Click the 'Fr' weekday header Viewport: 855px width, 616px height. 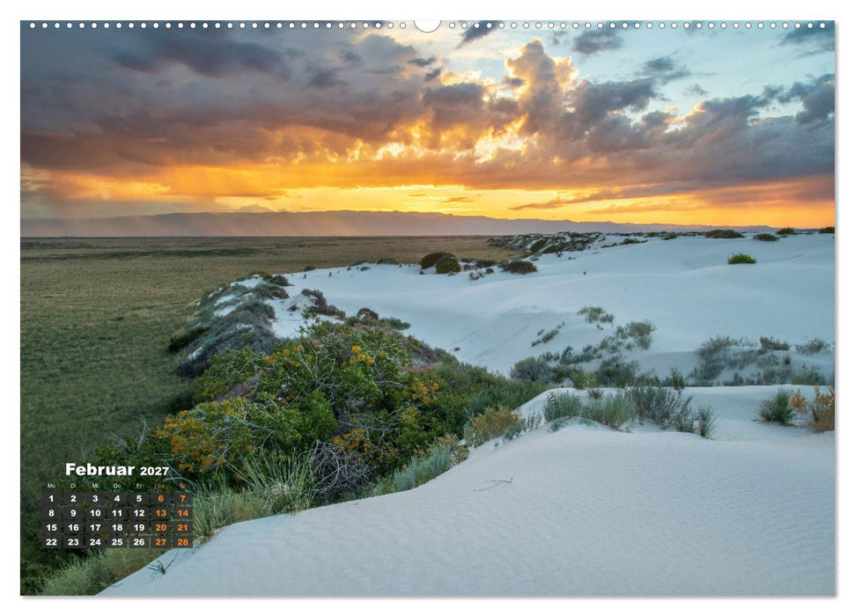[x=139, y=486]
